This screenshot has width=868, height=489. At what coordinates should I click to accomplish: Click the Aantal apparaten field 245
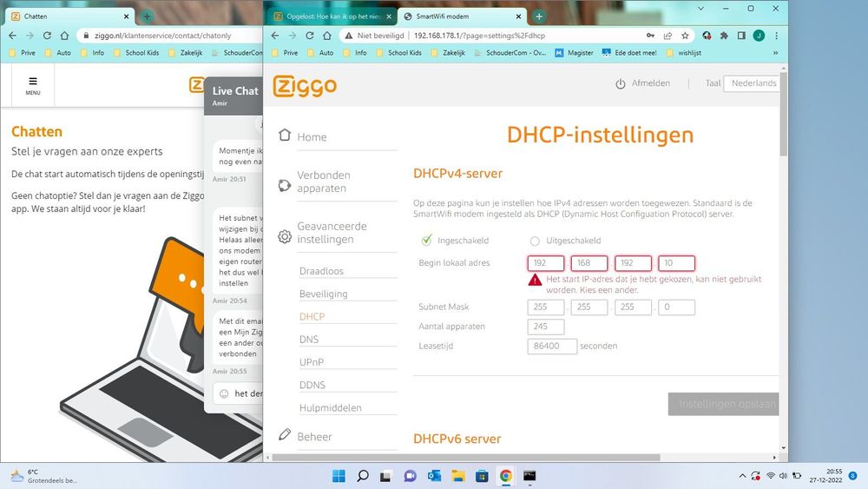pos(546,327)
